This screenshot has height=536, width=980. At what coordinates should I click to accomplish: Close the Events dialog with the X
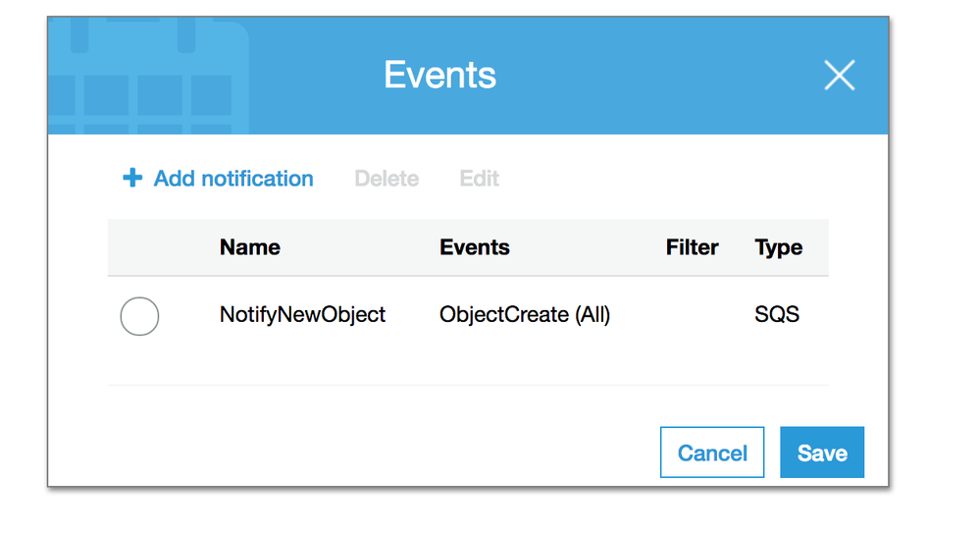point(839,76)
